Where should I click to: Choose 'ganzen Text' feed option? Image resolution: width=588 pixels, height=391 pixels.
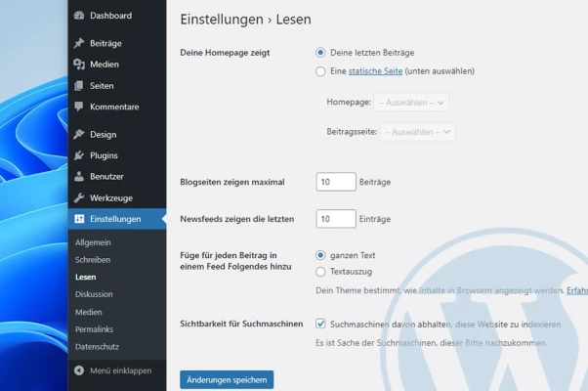click(320, 255)
